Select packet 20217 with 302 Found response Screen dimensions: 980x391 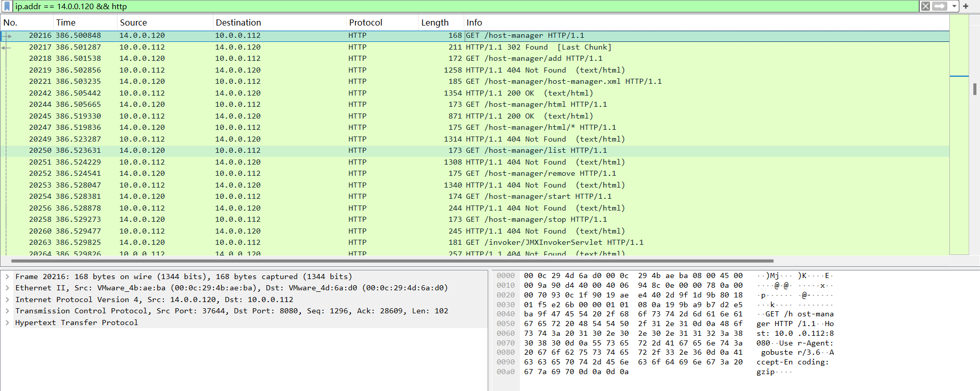tap(475, 47)
